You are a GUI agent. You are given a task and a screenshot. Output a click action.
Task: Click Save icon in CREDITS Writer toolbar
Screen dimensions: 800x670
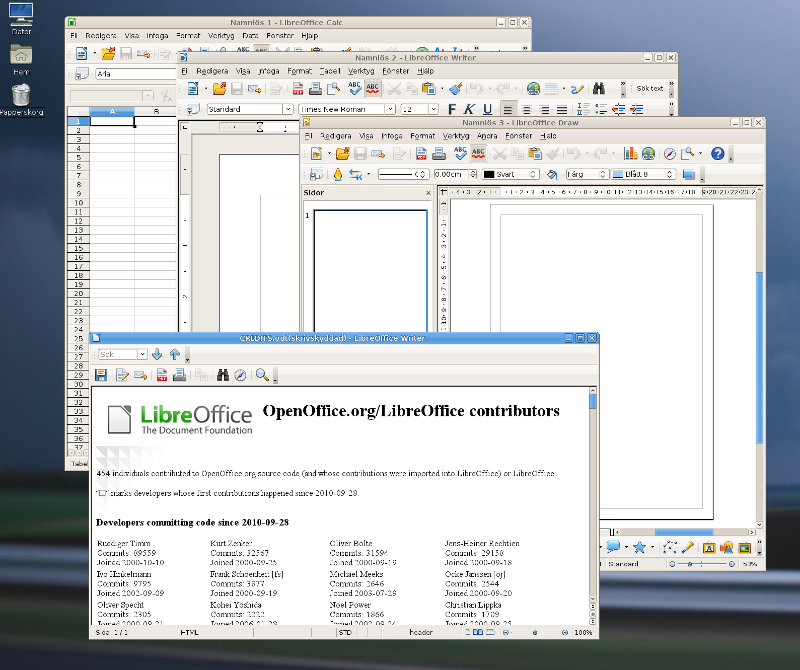coord(101,375)
